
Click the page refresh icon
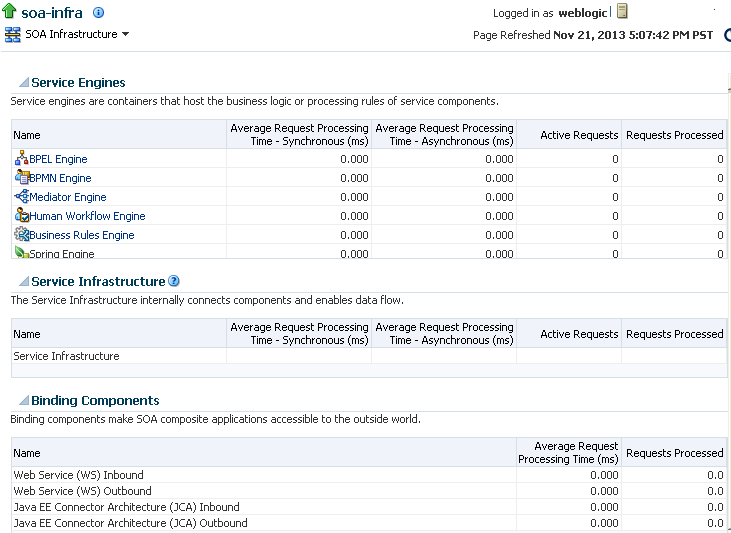(726, 35)
